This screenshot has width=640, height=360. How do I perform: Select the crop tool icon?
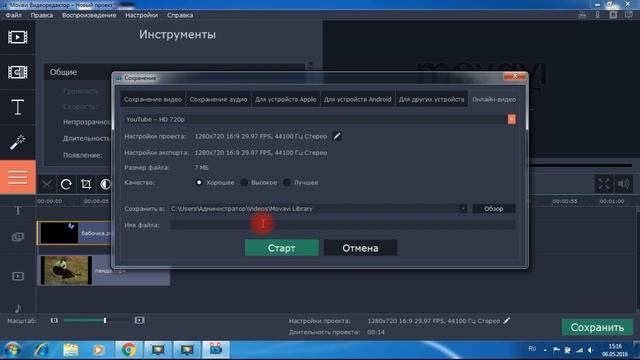click(86, 184)
